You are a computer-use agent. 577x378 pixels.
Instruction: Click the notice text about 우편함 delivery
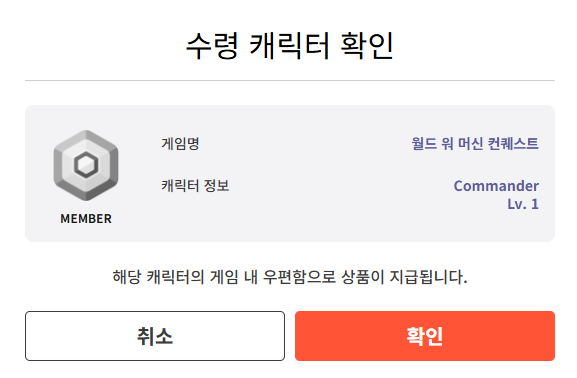click(290, 277)
